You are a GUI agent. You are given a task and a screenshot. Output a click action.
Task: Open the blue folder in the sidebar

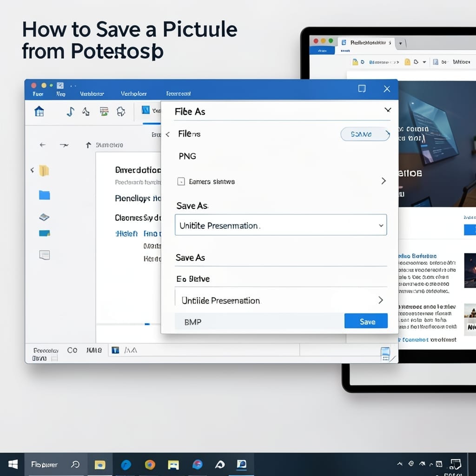click(x=44, y=195)
